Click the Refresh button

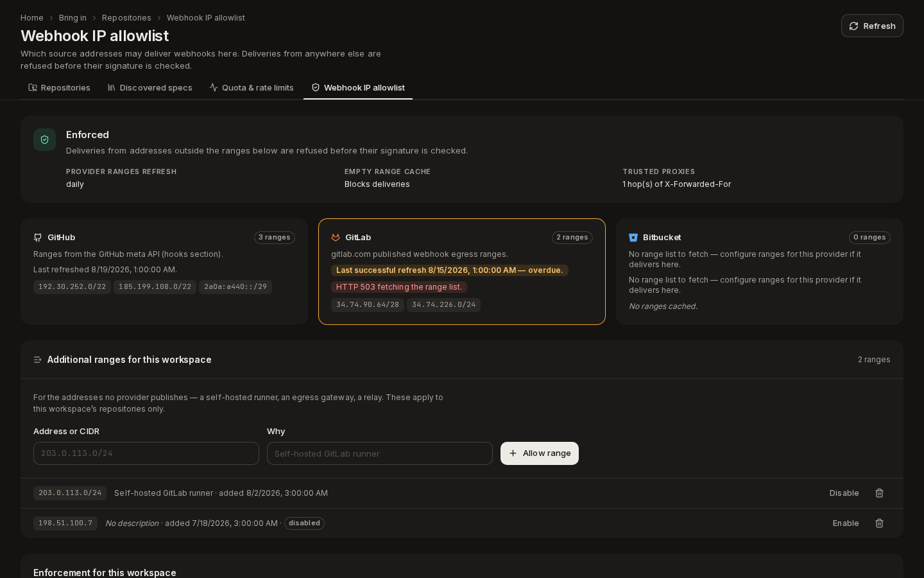[x=872, y=26]
